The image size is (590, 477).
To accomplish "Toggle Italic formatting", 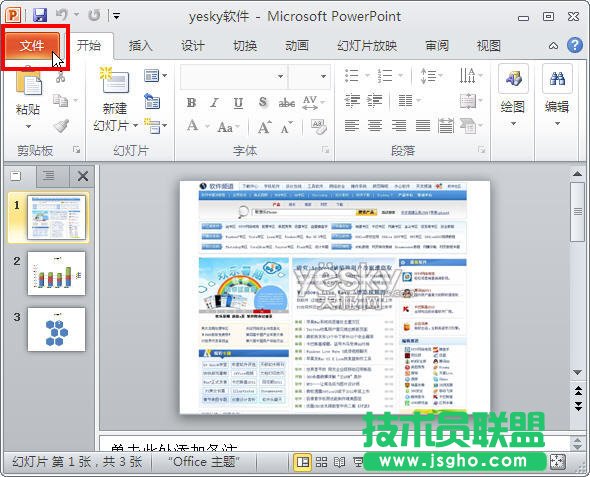I will (214, 102).
